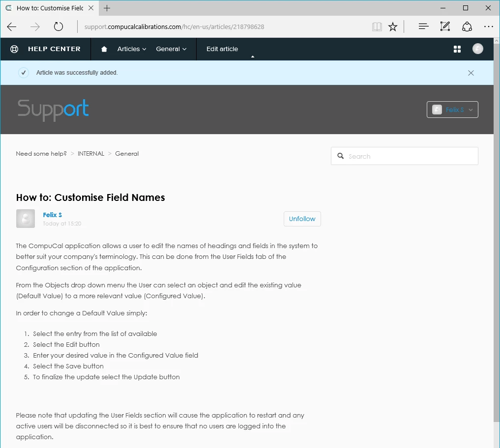This screenshot has width=500, height=448.
Task: Open the browser more options ellipsis
Action: pyautogui.click(x=489, y=27)
